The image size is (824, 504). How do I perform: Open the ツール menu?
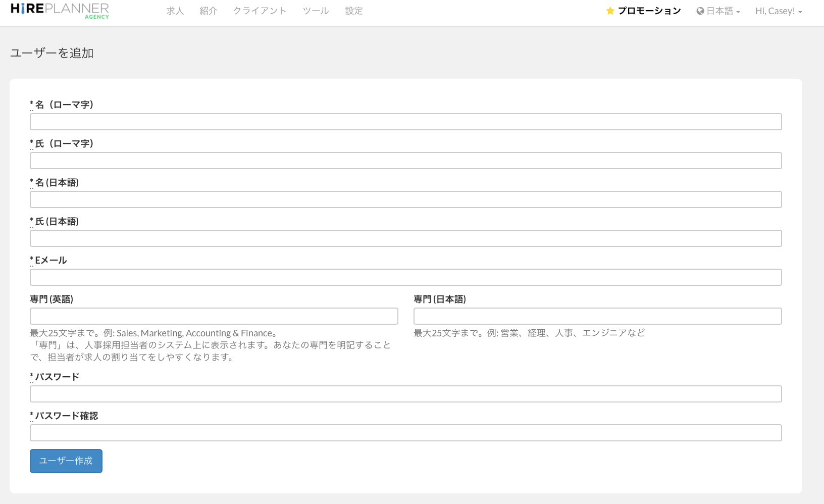[316, 11]
